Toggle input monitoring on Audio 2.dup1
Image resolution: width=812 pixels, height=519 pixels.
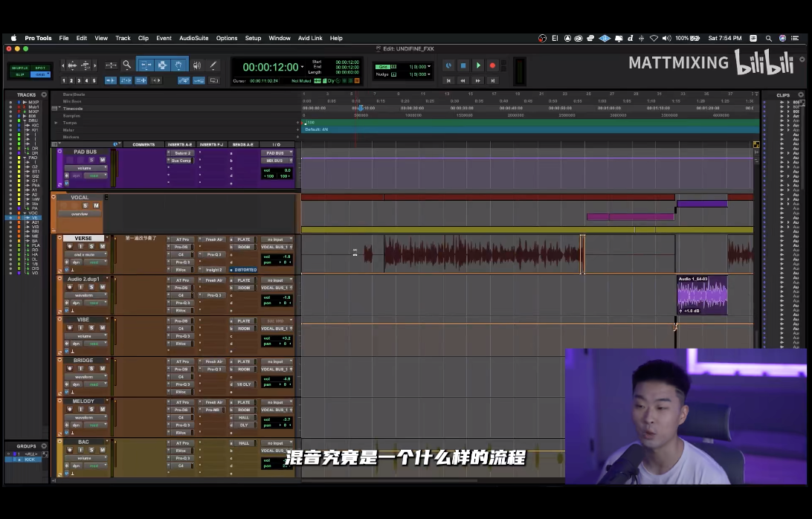(80, 287)
